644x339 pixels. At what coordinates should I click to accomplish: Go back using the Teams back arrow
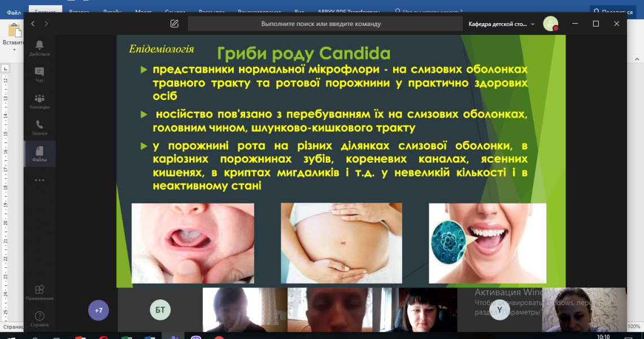(33, 24)
